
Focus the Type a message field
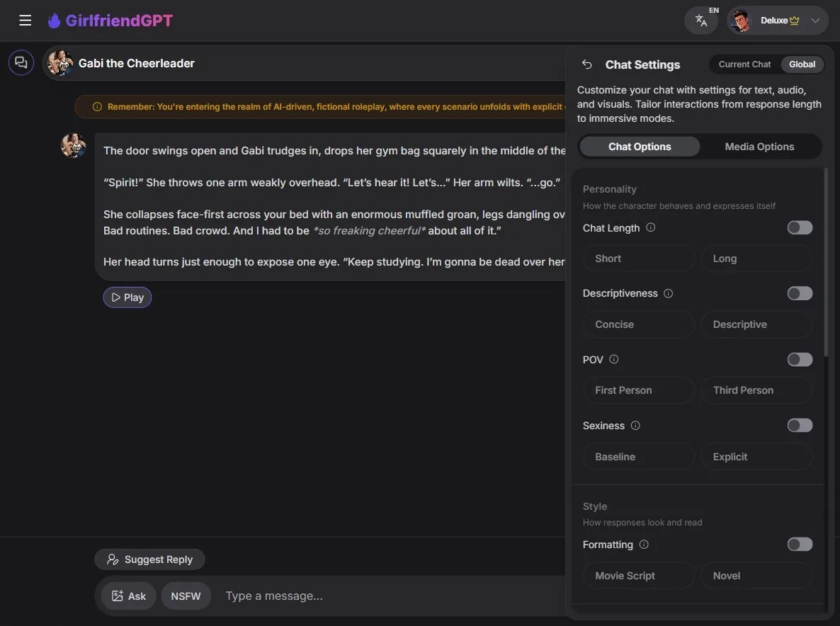[x=391, y=596]
